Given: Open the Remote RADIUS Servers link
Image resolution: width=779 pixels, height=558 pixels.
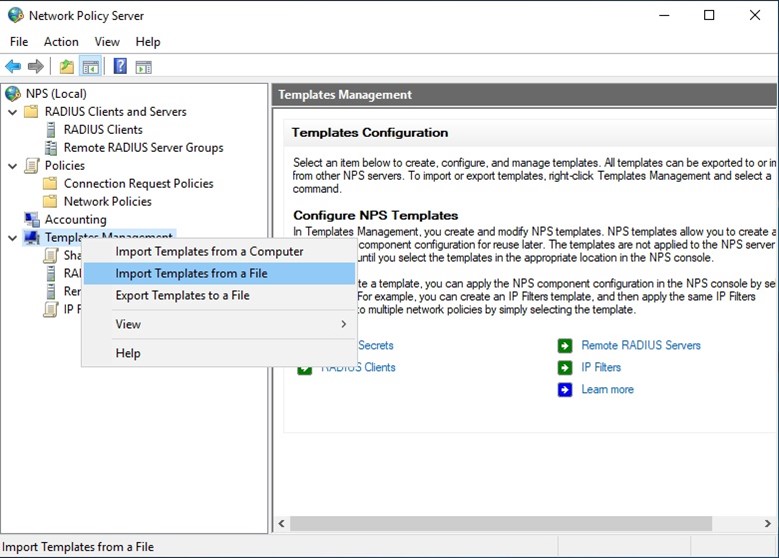Looking at the screenshot, I should coord(641,345).
